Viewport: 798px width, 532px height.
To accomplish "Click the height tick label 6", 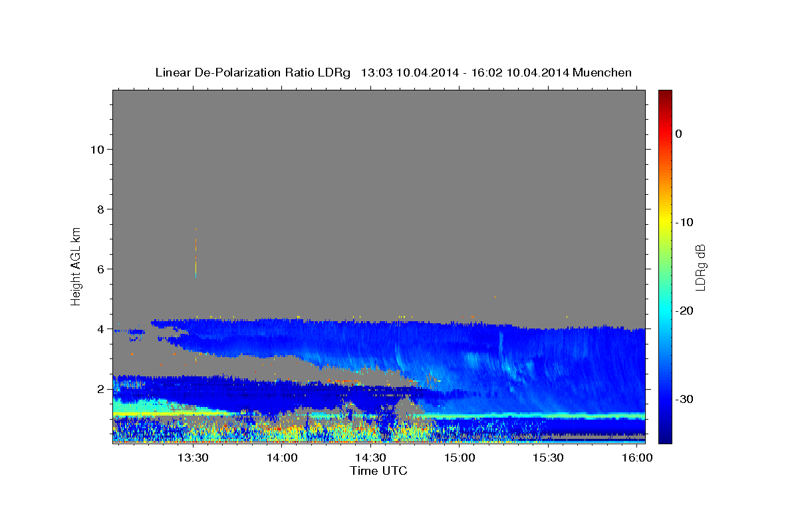I will 100,269.
